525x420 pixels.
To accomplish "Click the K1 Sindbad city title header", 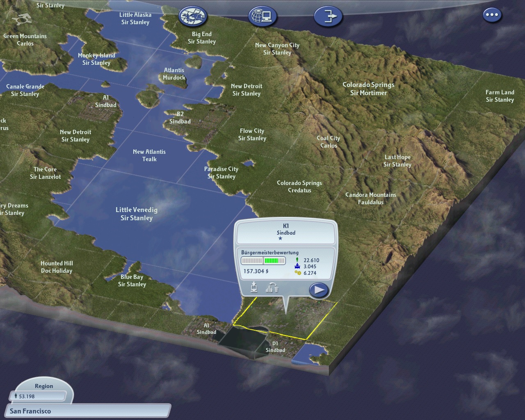I will (x=286, y=229).
